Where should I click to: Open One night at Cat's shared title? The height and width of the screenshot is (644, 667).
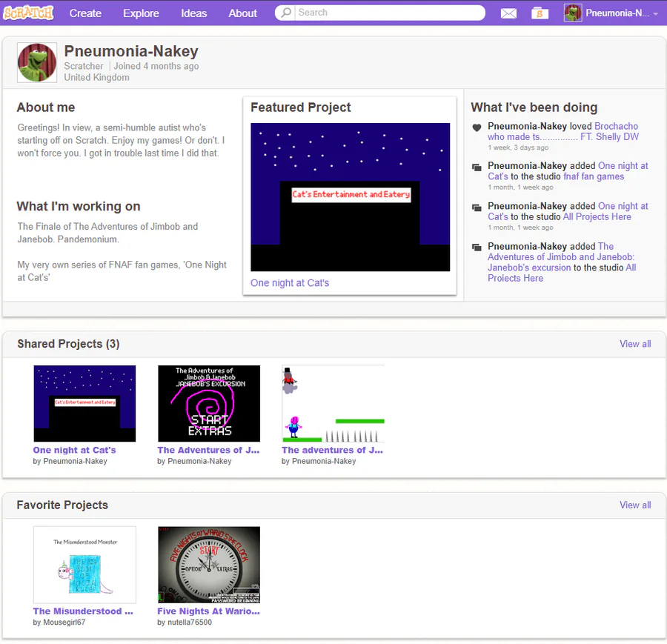74,450
